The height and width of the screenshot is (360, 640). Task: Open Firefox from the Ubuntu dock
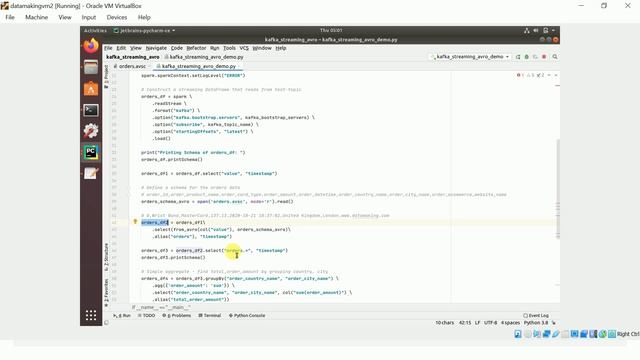tap(91, 46)
